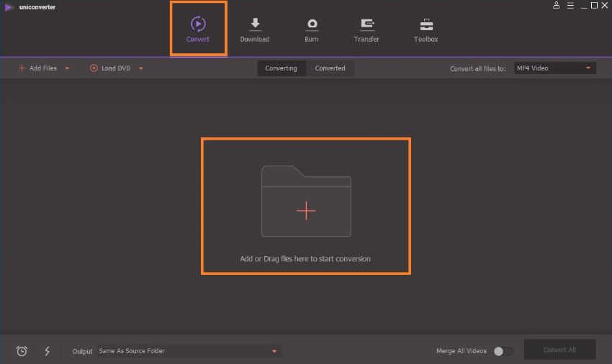612x364 pixels.
Task: Expand the Load DVD dropdown arrow
Action: click(141, 68)
